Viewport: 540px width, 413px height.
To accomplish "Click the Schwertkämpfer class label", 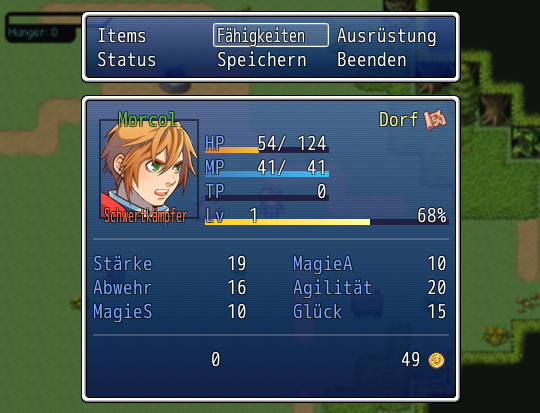I will point(146,216).
